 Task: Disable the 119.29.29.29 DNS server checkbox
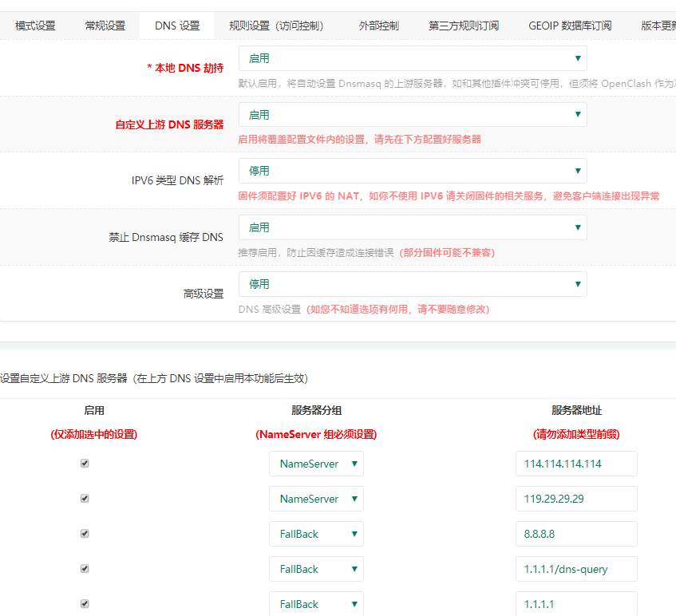point(84,498)
